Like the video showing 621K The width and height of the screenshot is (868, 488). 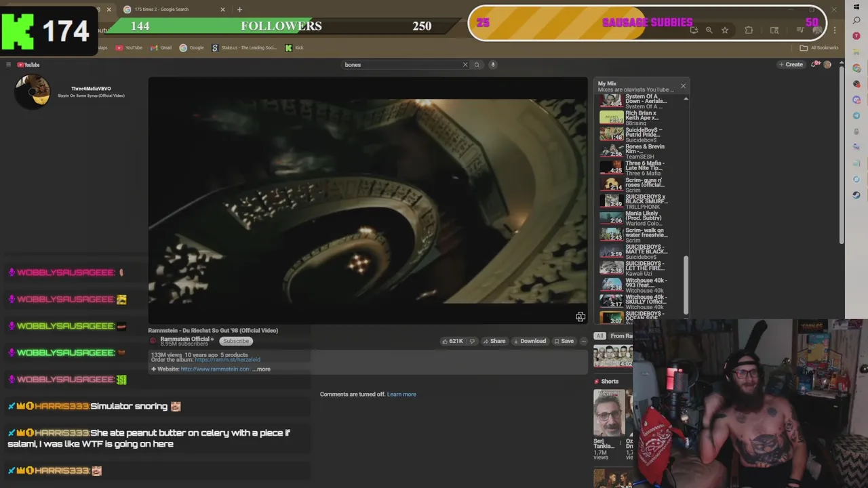point(452,341)
